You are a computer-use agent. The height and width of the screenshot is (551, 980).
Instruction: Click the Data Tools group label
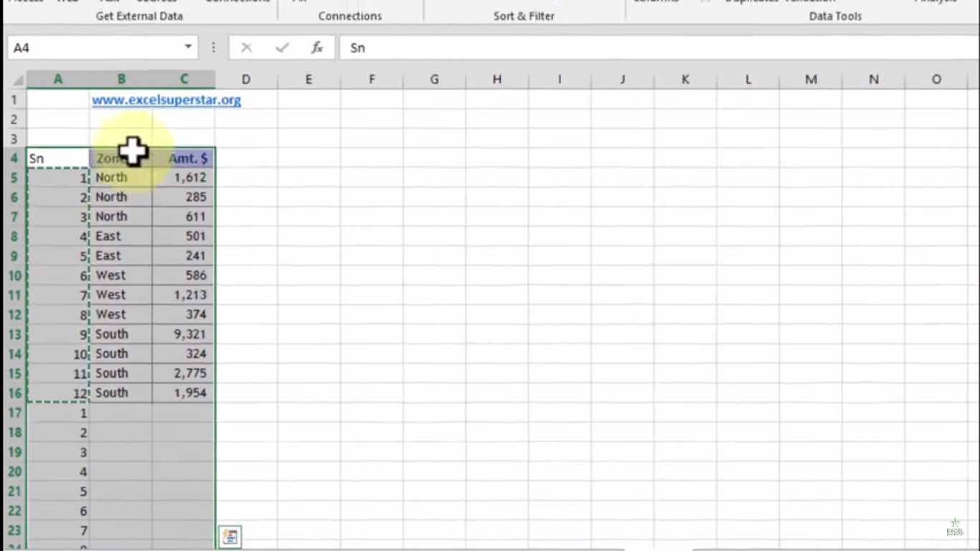point(835,16)
